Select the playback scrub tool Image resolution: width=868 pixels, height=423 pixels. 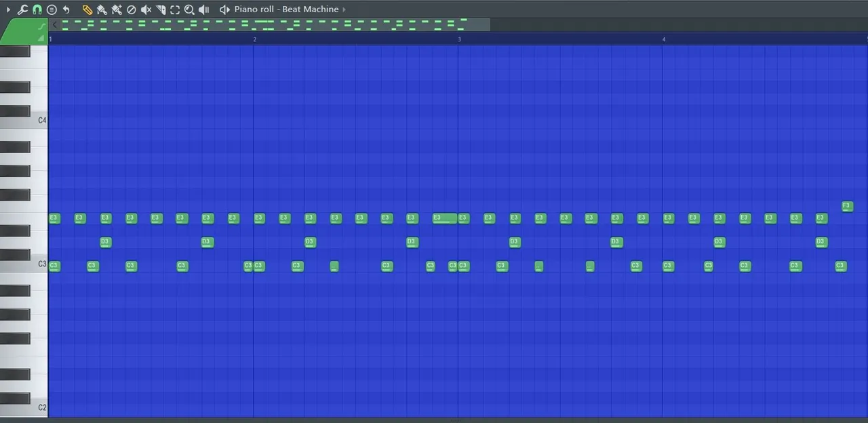(203, 9)
